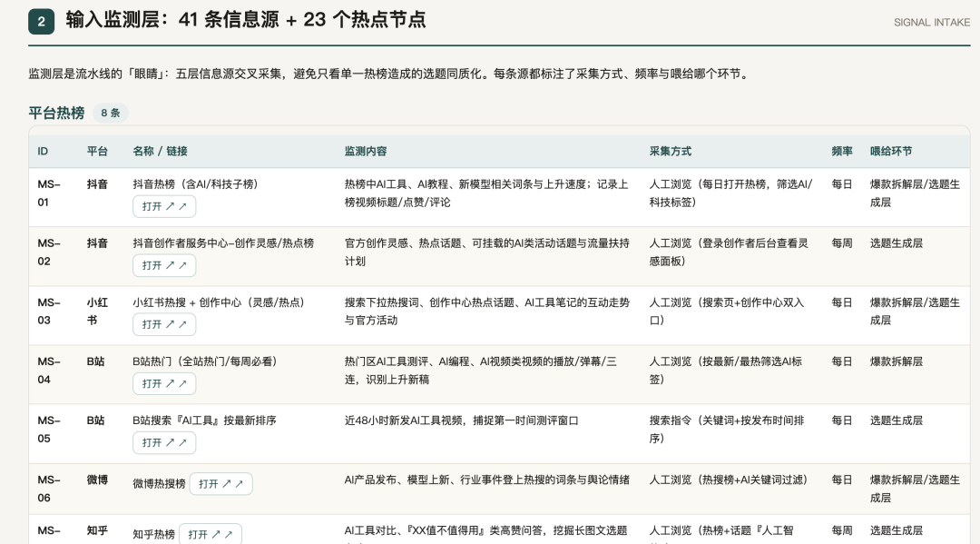Click 抖音 platform cell in row MS-02

pyautogui.click(x=97, y=243)
